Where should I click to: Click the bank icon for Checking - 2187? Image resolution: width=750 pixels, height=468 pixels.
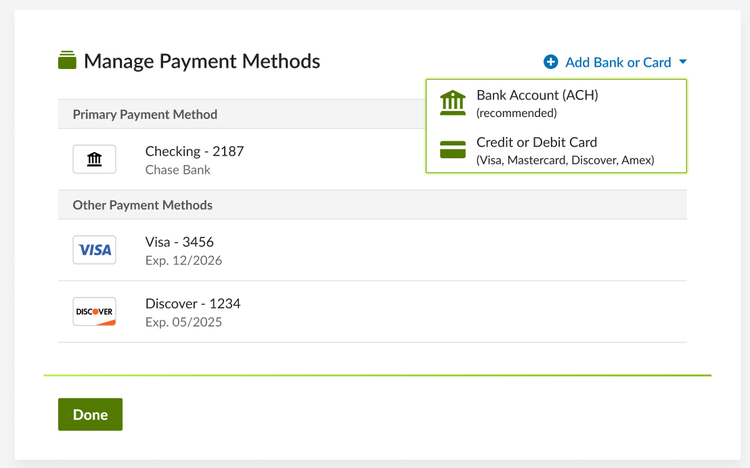click(94, 159)
